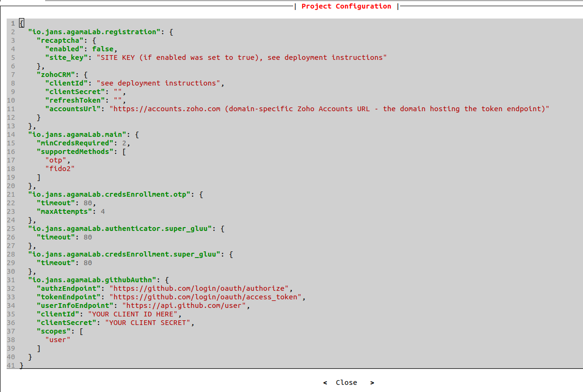Click the accounts.zoho.com URL value

pos(329,109)
